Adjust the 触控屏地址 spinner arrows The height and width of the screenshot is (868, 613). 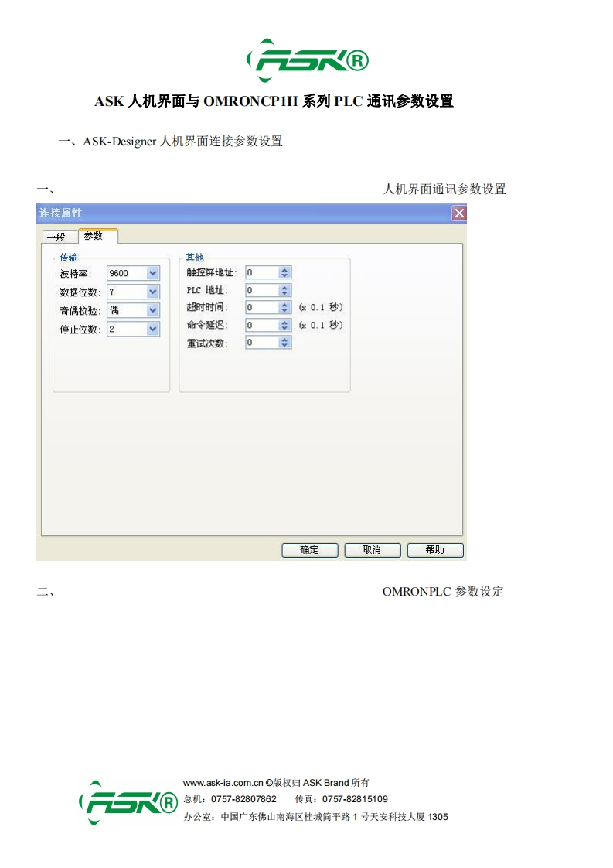[284, 272]
